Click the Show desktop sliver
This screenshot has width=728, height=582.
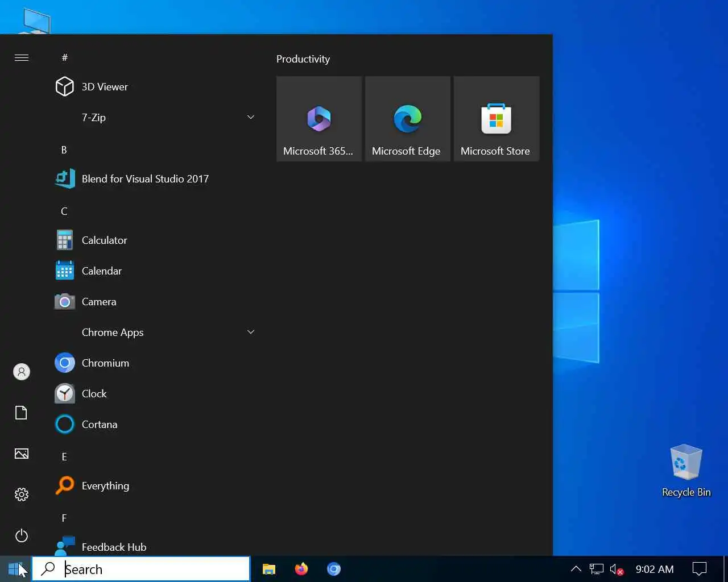click(x=726, y=569)
